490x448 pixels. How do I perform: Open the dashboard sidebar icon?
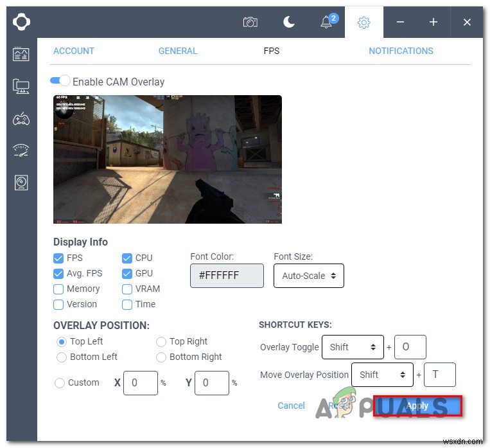(21, 54)
